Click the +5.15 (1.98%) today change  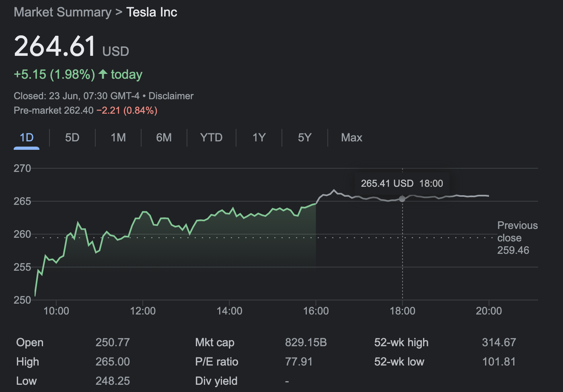(78, 74)
